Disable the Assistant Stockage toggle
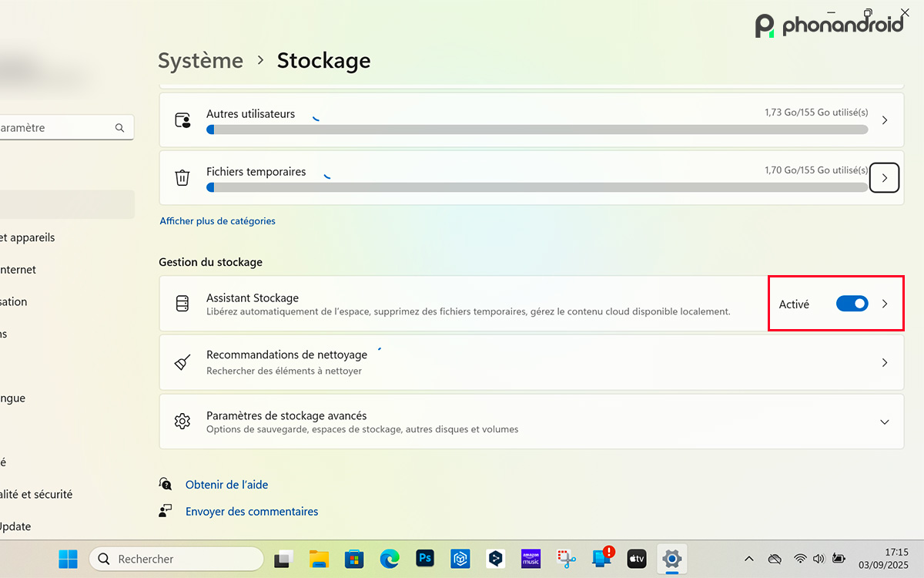Image resolution: width=924 pixels, height=578 pixels. click(x=852, y=304)
